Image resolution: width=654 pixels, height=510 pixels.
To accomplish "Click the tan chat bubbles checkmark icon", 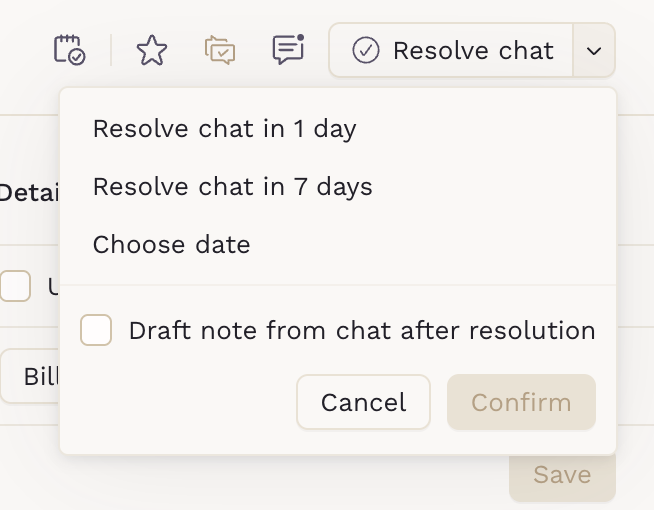I will pyautogui.click(x=220, y=50).
